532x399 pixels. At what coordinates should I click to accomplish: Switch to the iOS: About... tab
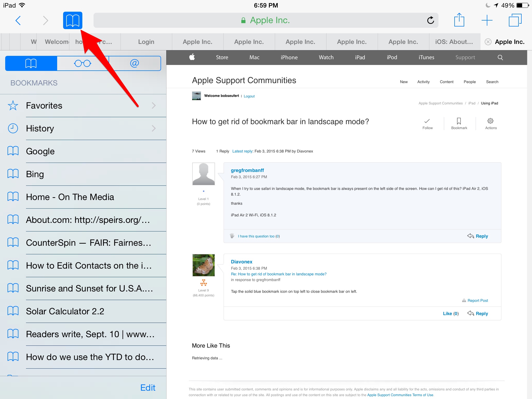[454, 42]
